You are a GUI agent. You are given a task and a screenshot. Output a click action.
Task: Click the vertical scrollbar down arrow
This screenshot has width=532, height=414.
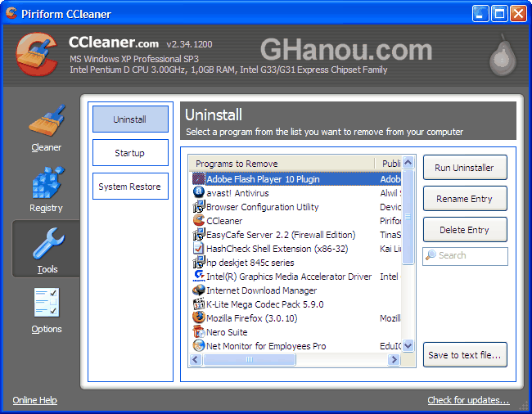click(x=408, y=346)
